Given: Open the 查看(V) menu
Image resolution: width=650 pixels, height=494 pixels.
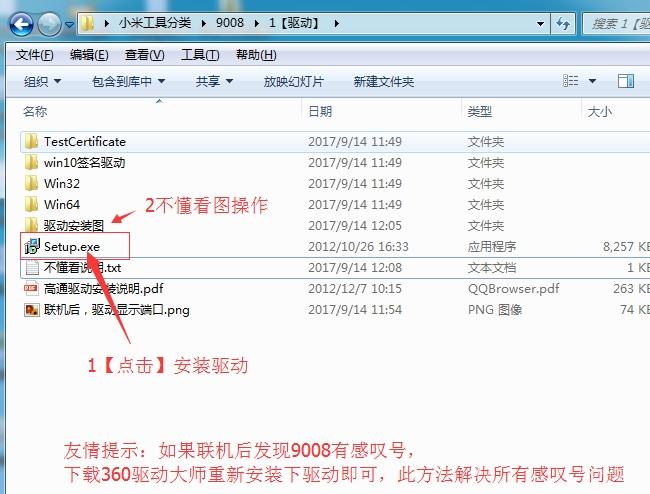Looking at the screenshot, I should tap(145, 55).
